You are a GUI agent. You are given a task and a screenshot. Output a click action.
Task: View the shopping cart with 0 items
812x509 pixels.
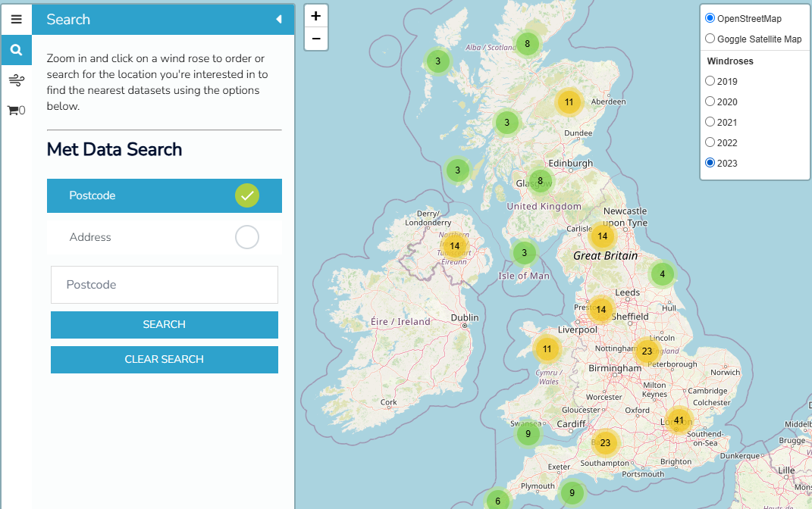click(16, 110)
